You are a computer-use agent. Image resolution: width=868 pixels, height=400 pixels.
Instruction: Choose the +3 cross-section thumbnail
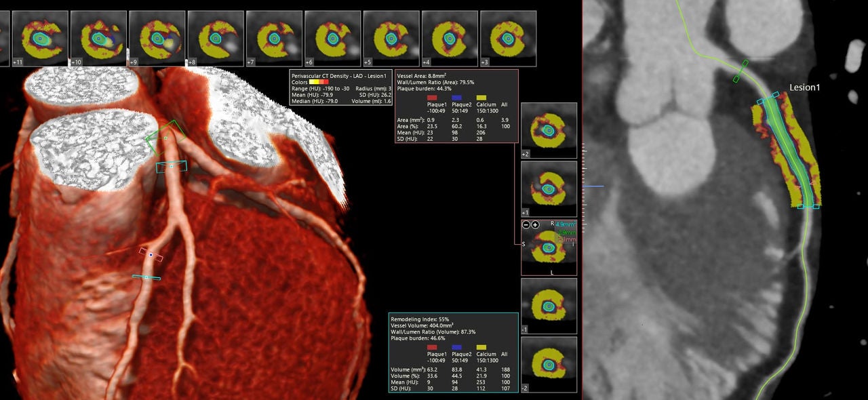coord(508,39)
